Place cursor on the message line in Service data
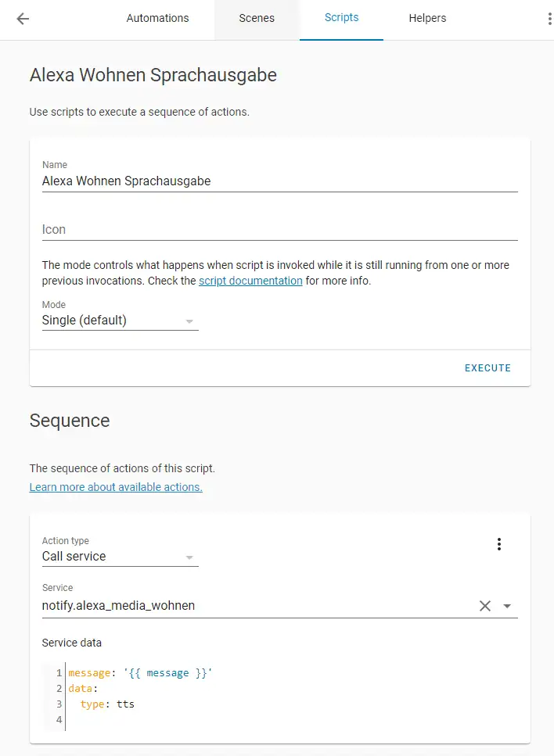The image size is (554, 756). pos(141,673)
